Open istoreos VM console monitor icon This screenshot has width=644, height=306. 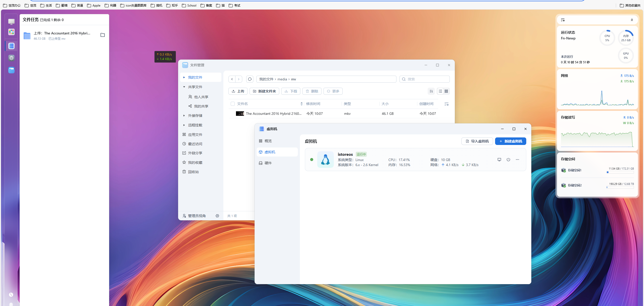click(x=499, y=160)
